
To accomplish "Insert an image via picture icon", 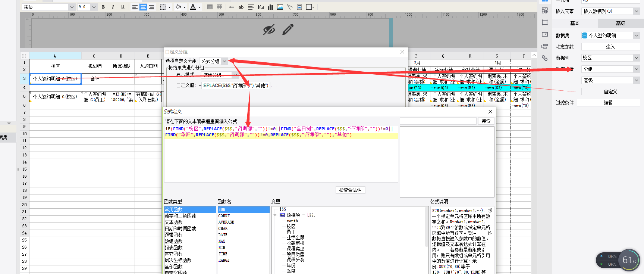I will click(280, 7).
